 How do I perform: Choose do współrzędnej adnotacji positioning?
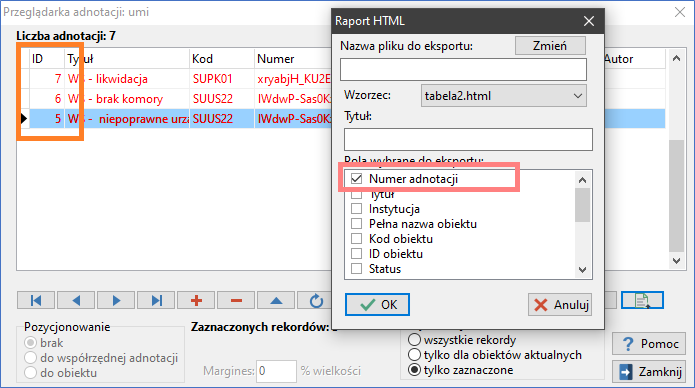[30, 358]
